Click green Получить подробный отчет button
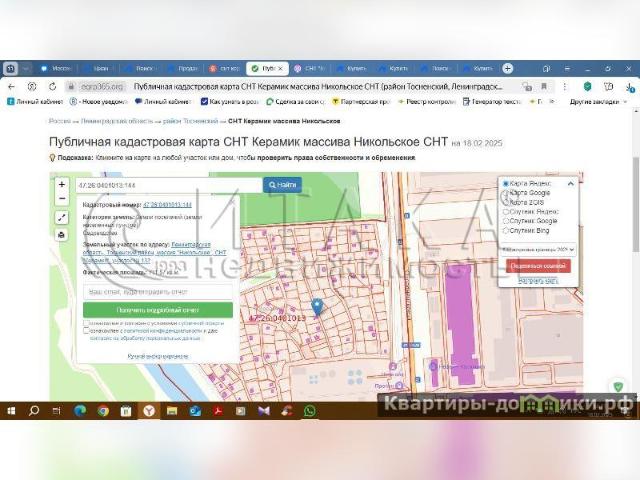This screenshot has height=480, width=640. (158, 310)
